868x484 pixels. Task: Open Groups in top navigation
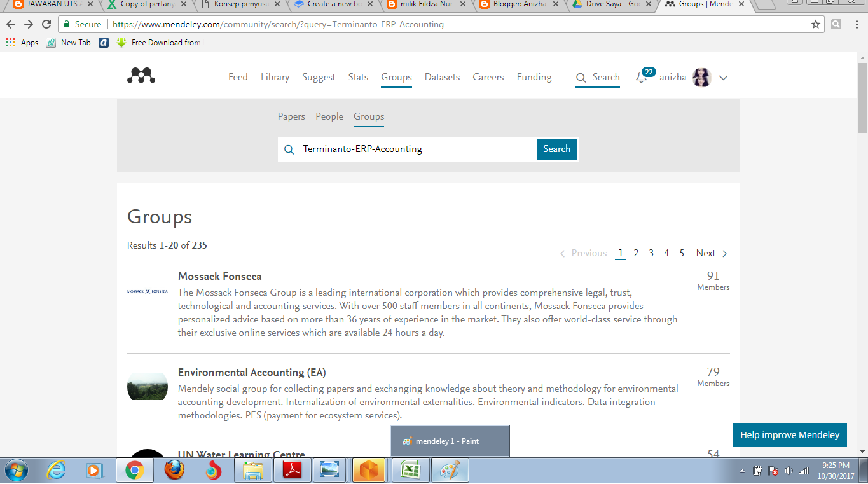pyautogui.click(x=397, y=77)
